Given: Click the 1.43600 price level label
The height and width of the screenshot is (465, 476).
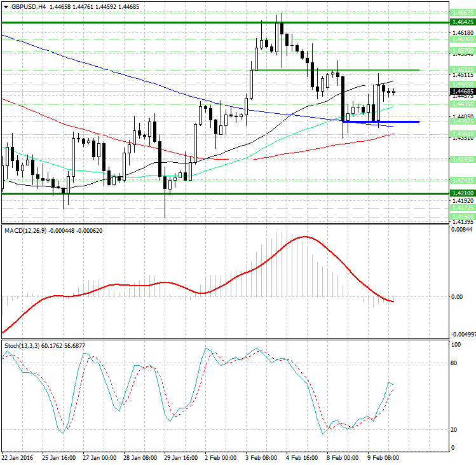Looking at the screenshot, I should 463,134.
